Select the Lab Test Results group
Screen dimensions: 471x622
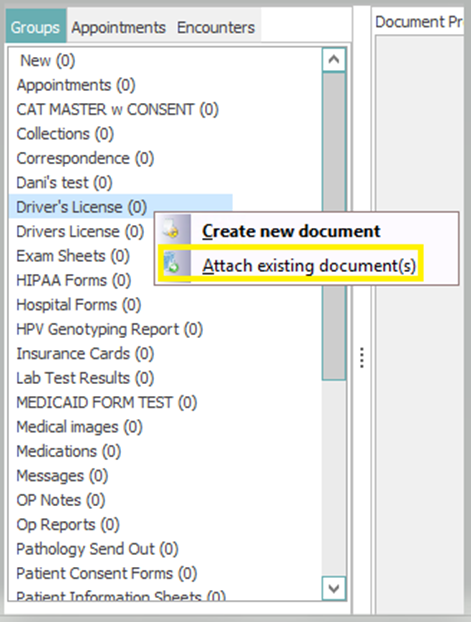(x=85, y=378)
